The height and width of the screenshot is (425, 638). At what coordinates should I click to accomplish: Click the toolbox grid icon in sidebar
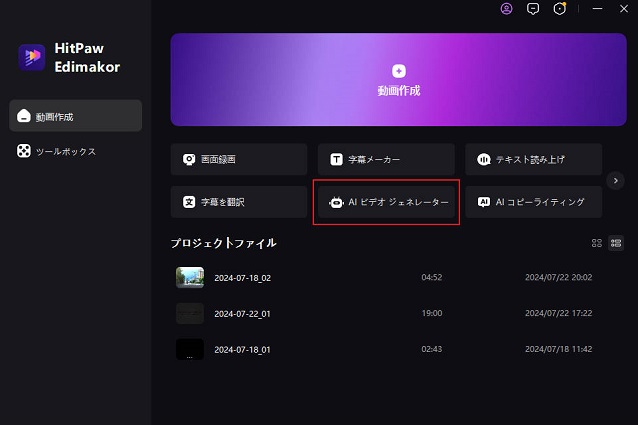coord(24,151)
